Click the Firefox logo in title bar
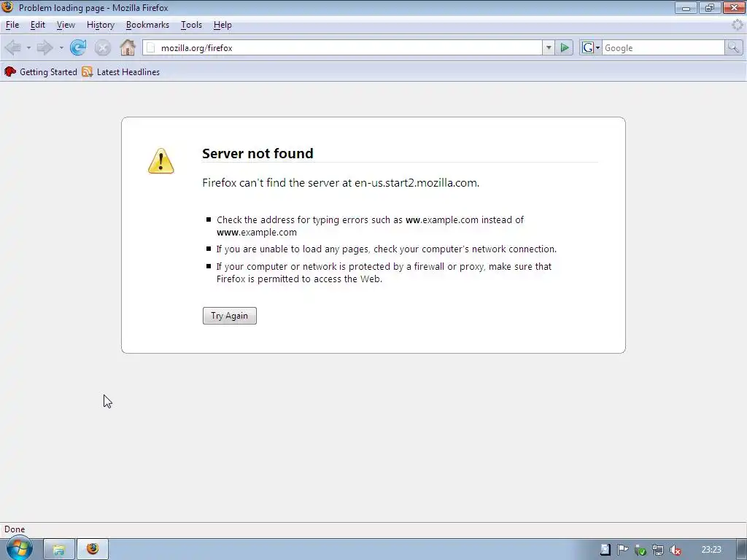The image size is (747, 560). coord(7,7)
